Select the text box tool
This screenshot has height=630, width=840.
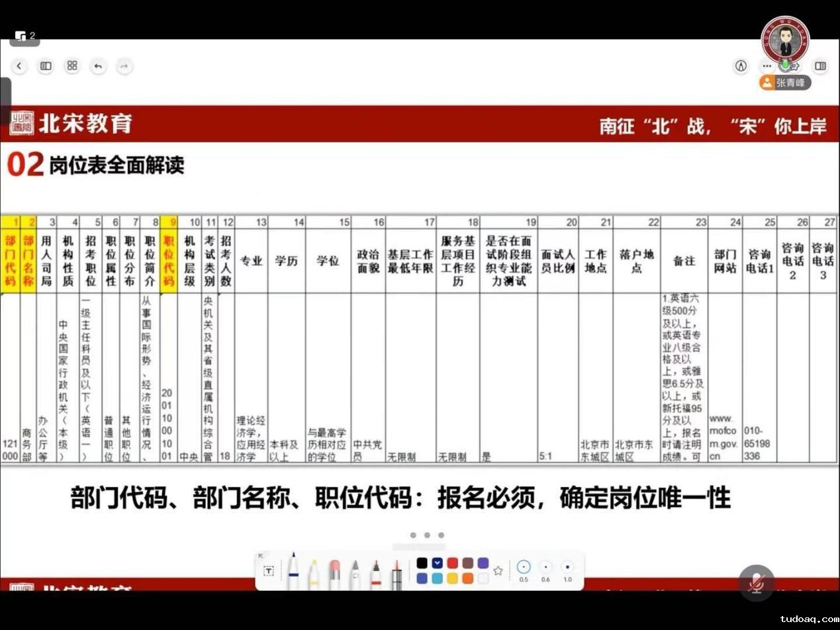point(269,571)
